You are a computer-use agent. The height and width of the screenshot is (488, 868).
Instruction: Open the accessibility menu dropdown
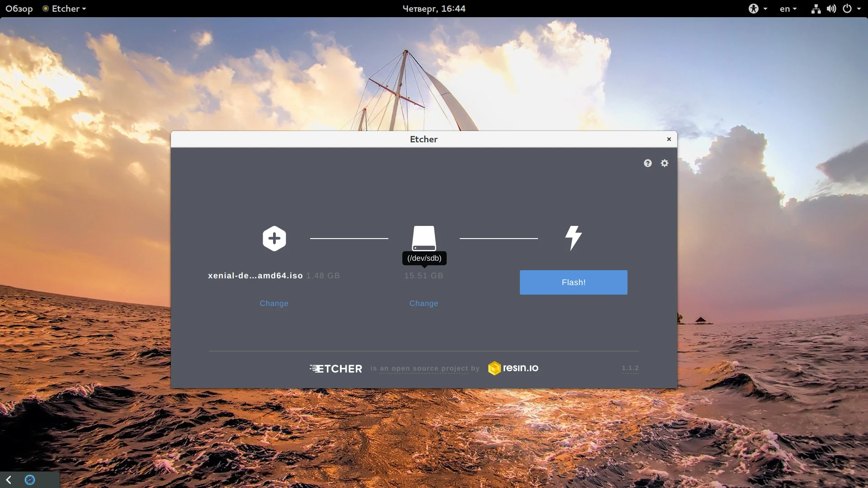tap(757, 9)
